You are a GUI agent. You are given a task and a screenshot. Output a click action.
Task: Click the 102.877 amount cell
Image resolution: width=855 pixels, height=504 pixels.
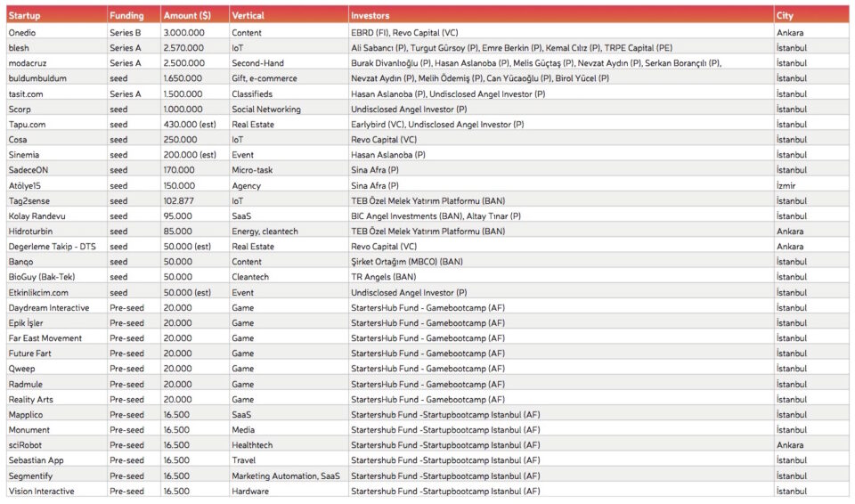[195, 200]
